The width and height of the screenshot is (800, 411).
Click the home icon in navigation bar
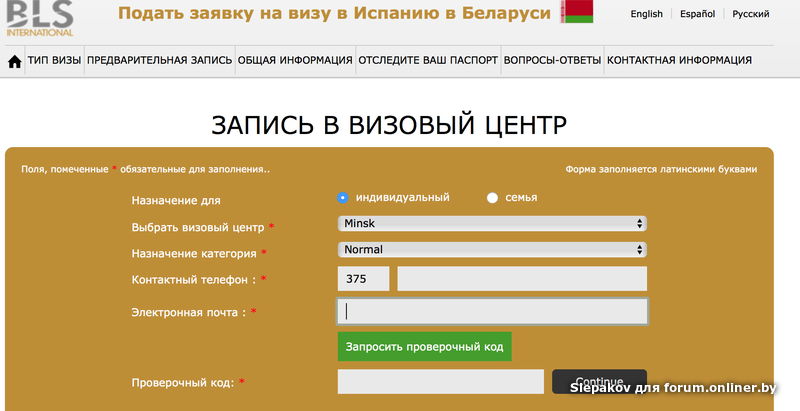tap(14, 61)
